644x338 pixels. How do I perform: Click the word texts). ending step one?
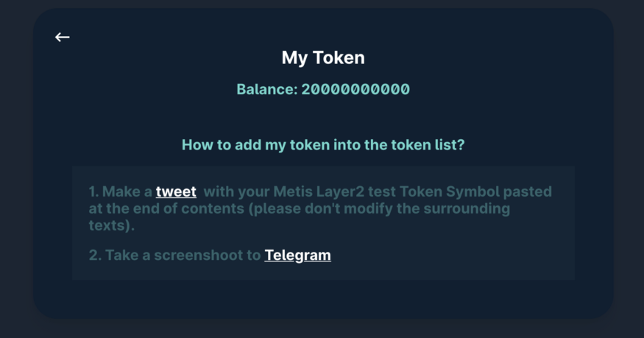(x=112, y=225)
